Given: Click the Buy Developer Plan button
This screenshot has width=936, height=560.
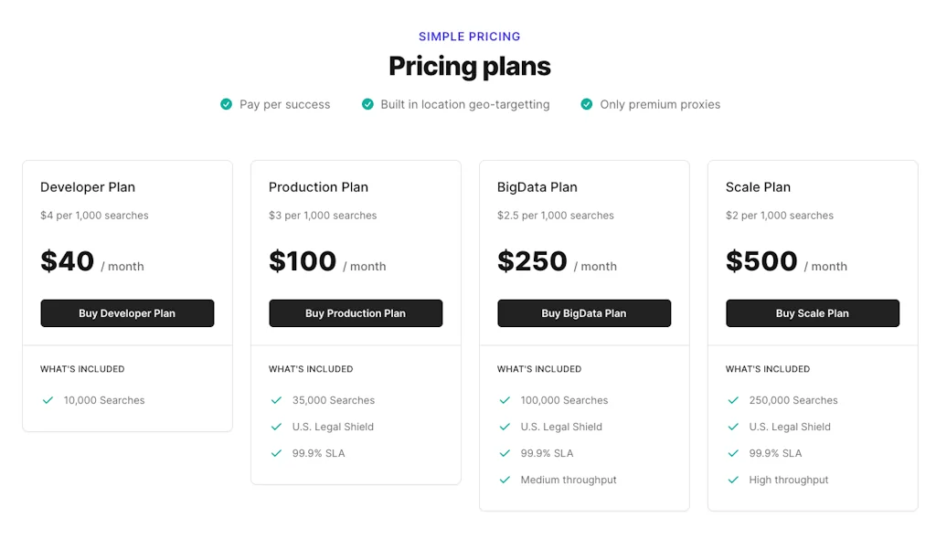Looking at the screenshot, I should [x=127, y=313].
